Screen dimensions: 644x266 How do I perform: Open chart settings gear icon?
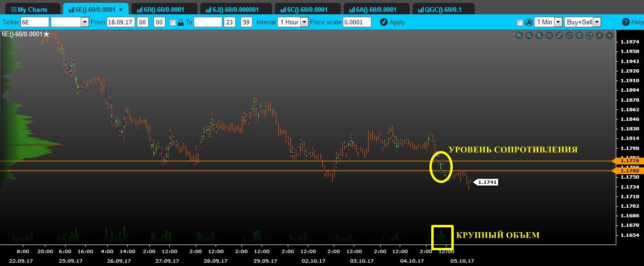pos(579,35)
